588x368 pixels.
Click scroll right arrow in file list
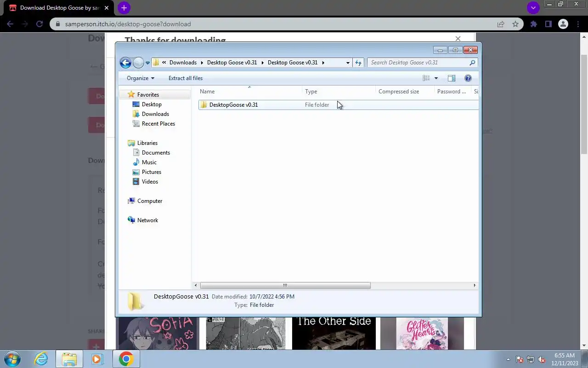[x=475, y=286]
